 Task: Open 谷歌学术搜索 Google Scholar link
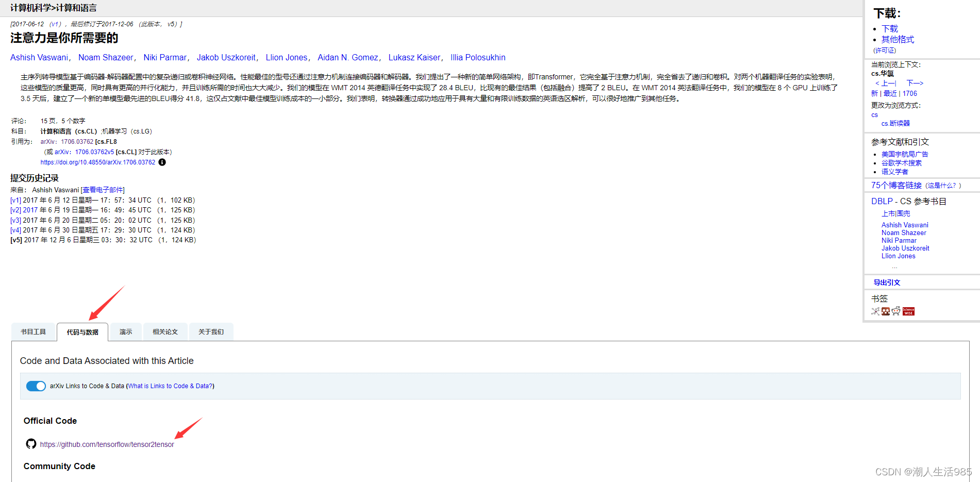pos(902,163)
